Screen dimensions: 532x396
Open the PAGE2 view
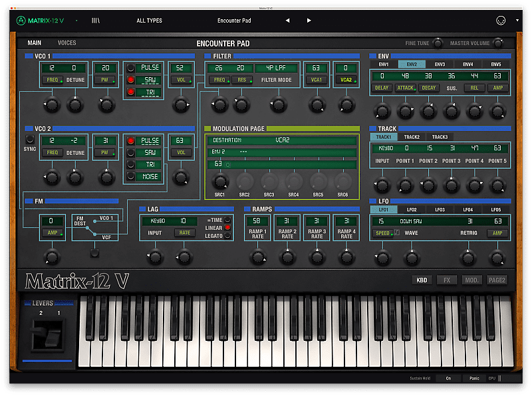pyautogui.click(x=497, y=280)
